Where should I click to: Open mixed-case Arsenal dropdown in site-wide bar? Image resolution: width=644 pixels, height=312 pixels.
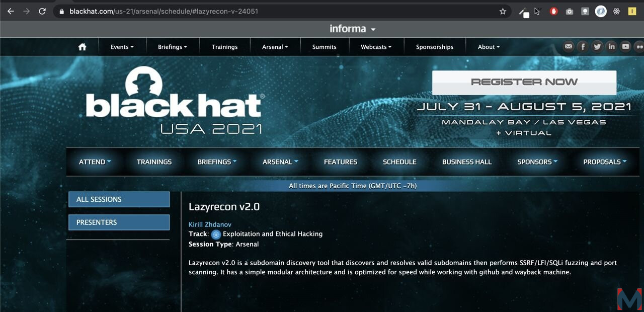(x=275, y=47)
